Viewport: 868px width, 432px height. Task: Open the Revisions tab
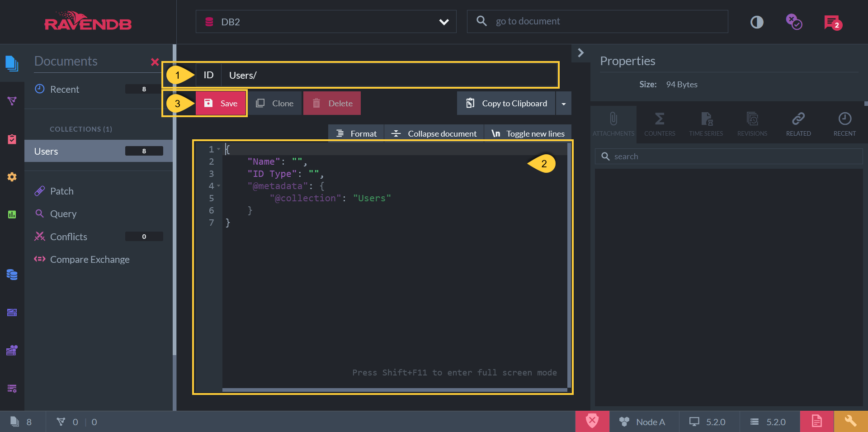752,124
